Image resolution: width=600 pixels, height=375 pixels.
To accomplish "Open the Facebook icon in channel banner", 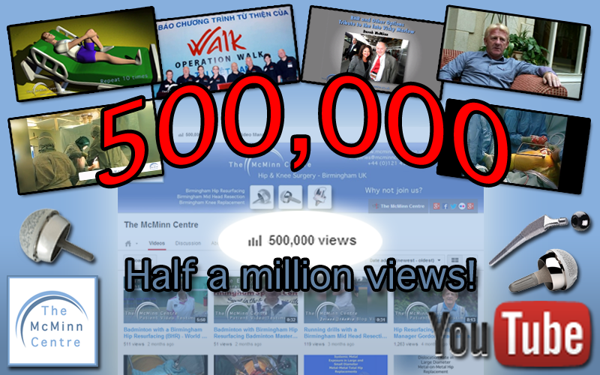I will click(x=445, y=206).
